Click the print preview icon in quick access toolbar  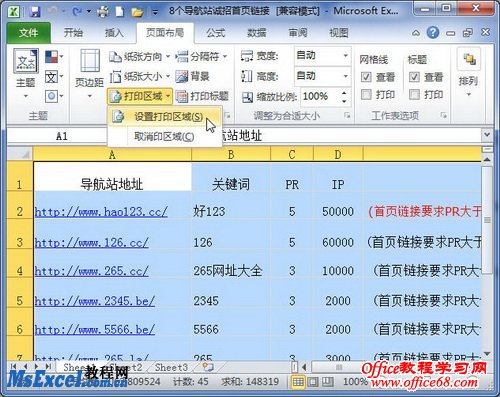[x=103, y=12]
